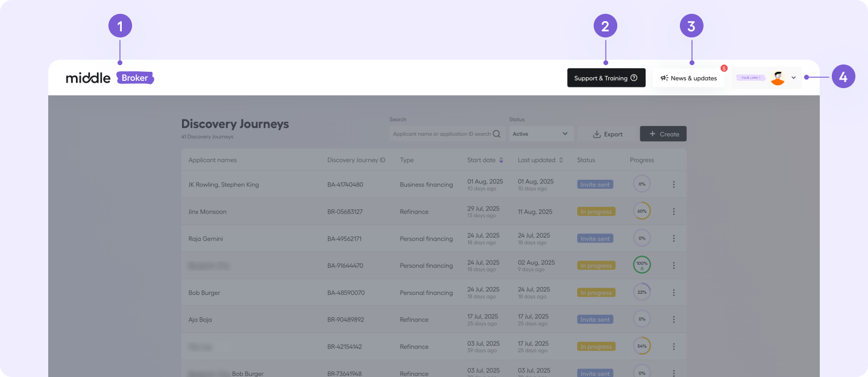Select applicant Bob Burger with ID BA-48590070
The width and height of the screenshot is (868, 377).
coord(204,293)
